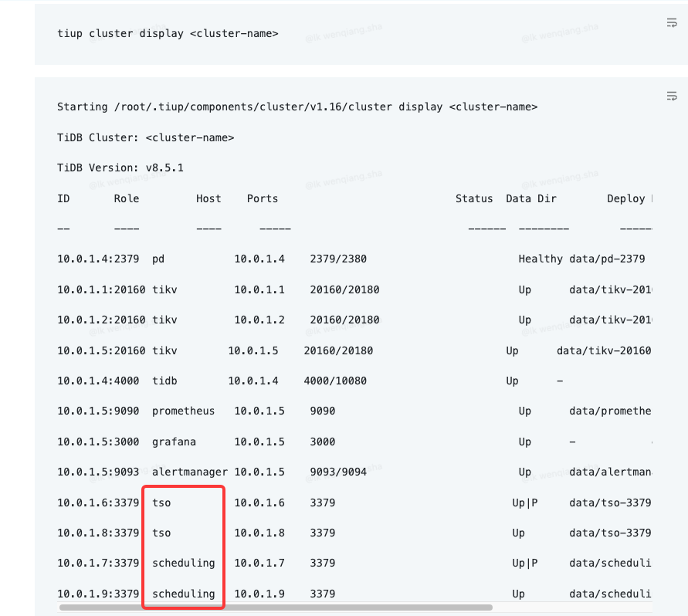Click the tiup cluster display command text
Screen dimensions: 688x616
(x=167, y=33)
